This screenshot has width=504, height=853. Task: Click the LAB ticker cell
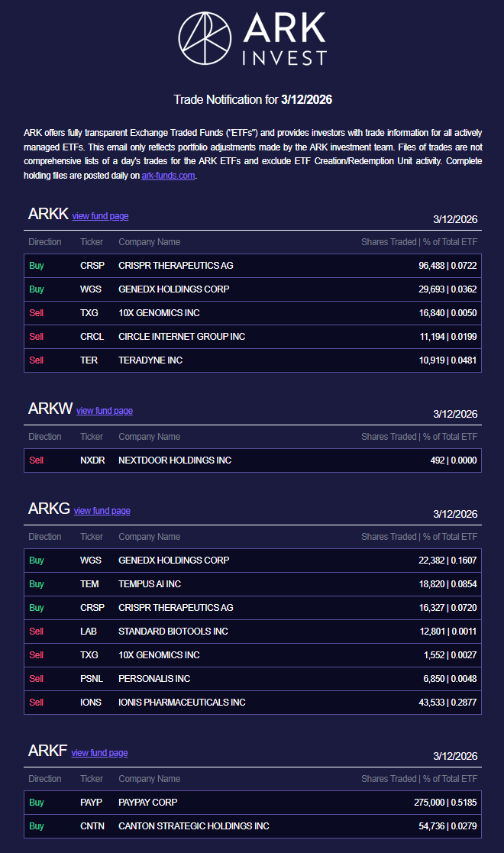88,632
